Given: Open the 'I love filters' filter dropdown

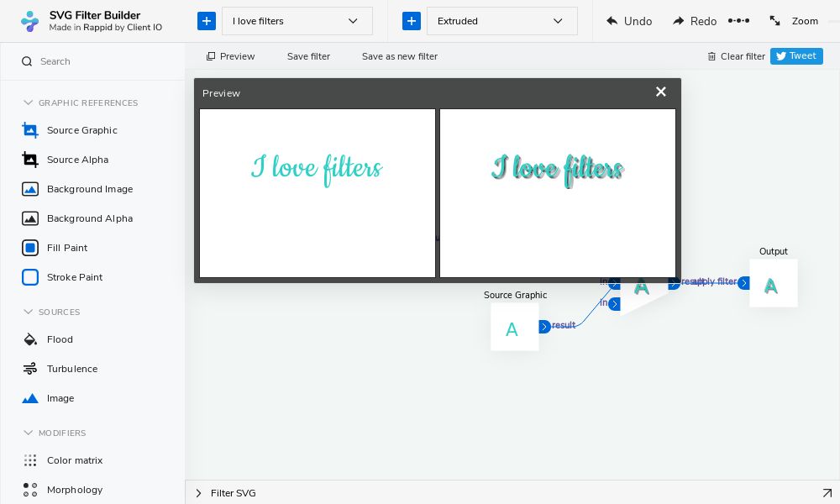Looking at the screenshot, I should pos(297,21).
